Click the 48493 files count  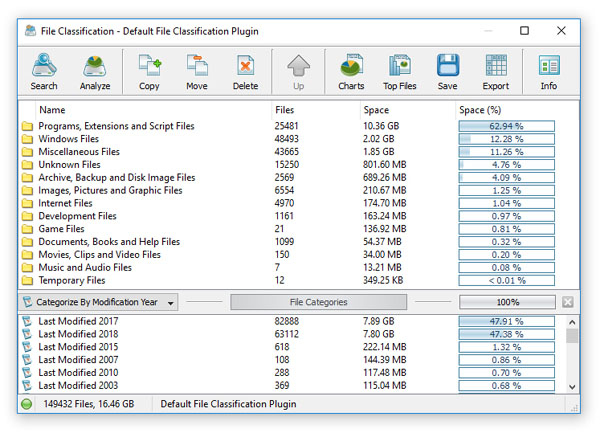(286, 139)
